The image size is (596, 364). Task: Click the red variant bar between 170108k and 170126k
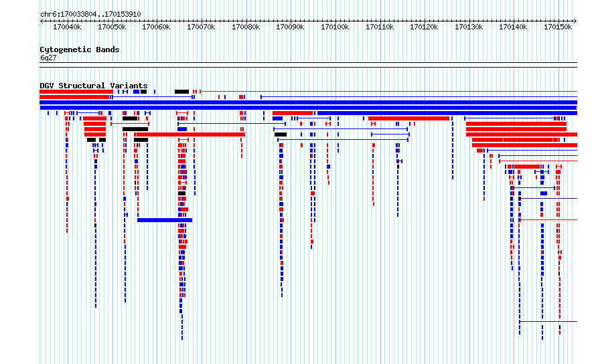[409, 118]
